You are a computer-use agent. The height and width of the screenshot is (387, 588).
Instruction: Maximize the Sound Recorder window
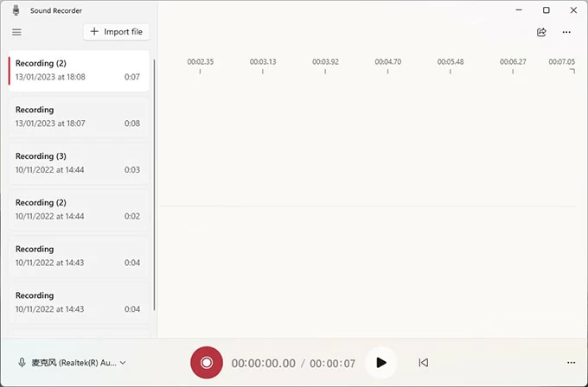(x=546, y=10)
